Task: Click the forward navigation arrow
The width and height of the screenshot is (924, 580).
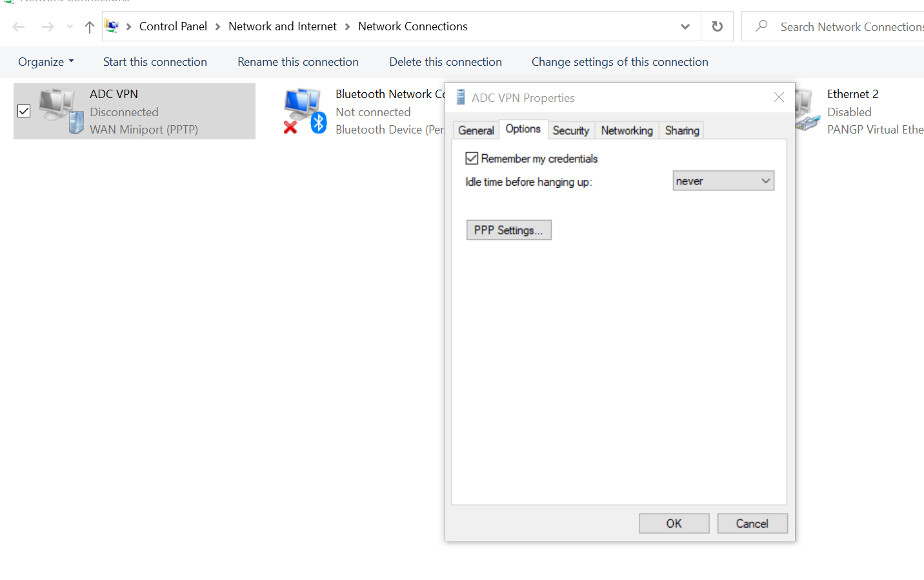Action: pos(48,26)
